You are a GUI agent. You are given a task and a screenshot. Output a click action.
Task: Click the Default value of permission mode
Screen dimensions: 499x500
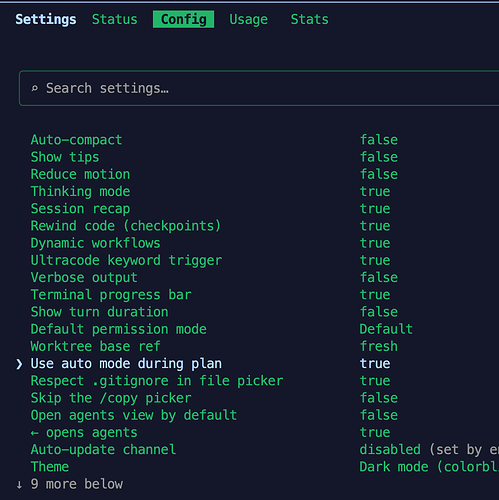(386, 329)
